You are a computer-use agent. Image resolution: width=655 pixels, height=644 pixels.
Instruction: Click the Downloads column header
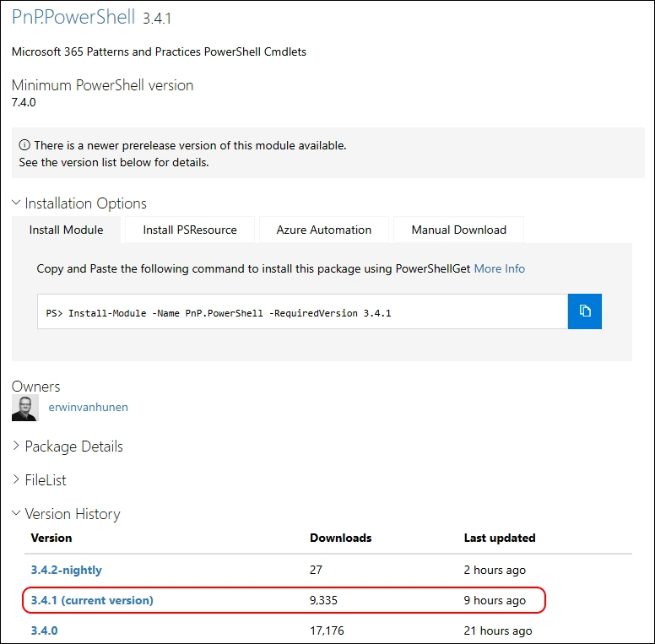point(340,538)
